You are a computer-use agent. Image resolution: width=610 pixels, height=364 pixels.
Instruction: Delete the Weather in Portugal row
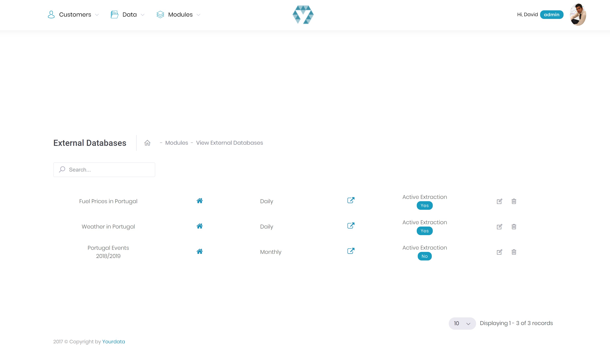pyautogui.click(x=514, y=227)
